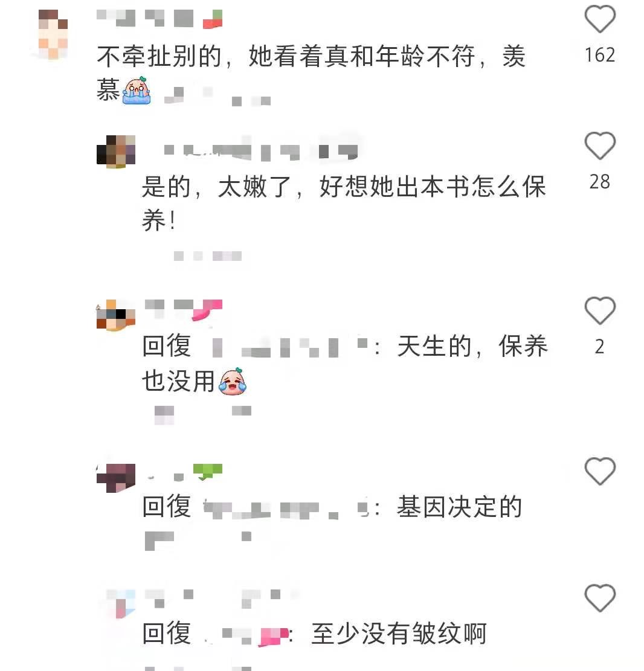Select the reply text 是的，太嫩了
Viewport: 644px width, 671px height.
click(x=216, y=187)
